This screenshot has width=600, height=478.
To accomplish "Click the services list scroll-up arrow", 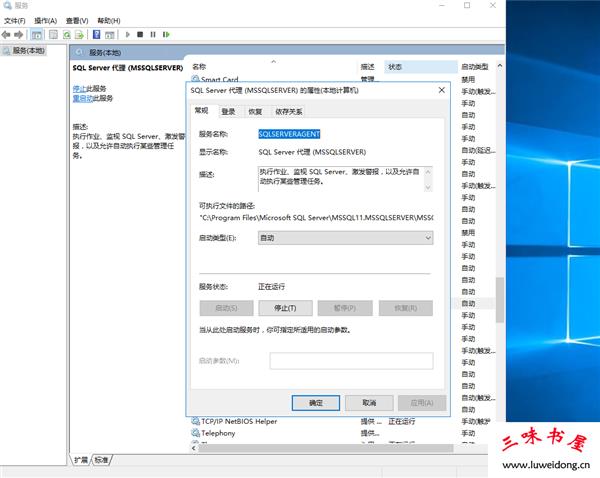I will [x=500, y=66].
